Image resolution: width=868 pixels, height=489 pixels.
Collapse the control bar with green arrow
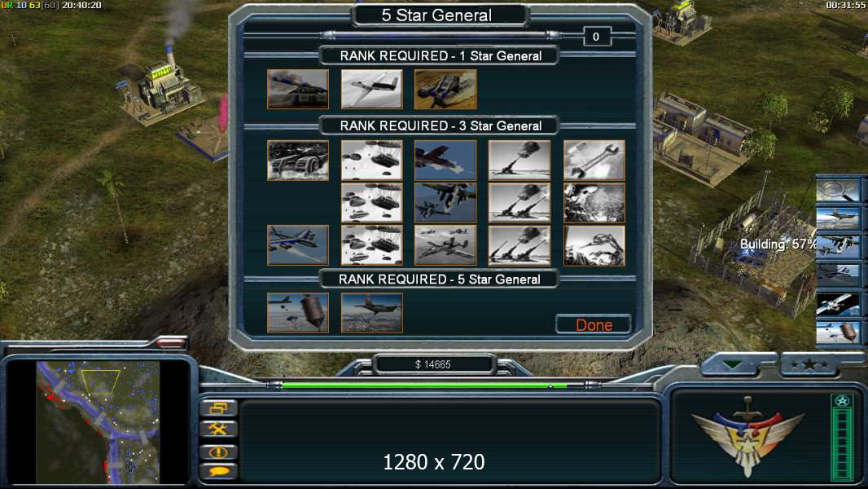(733, 364)
